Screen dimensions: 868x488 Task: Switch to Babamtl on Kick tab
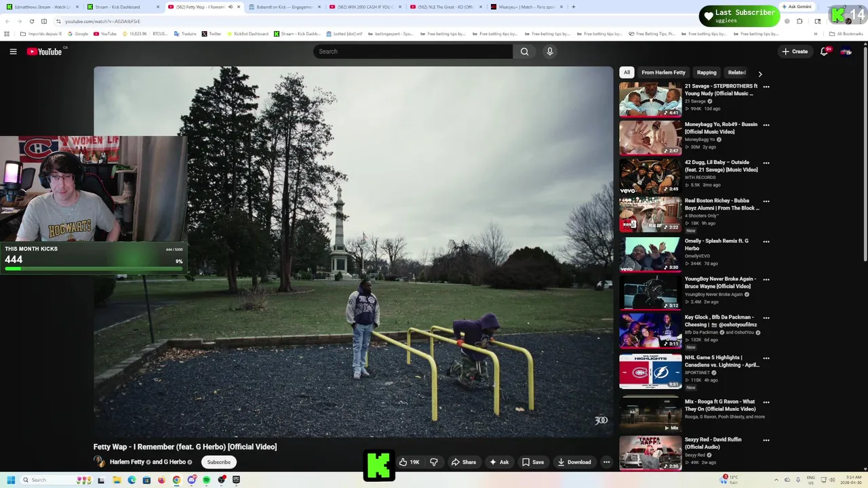click(284, 7)
